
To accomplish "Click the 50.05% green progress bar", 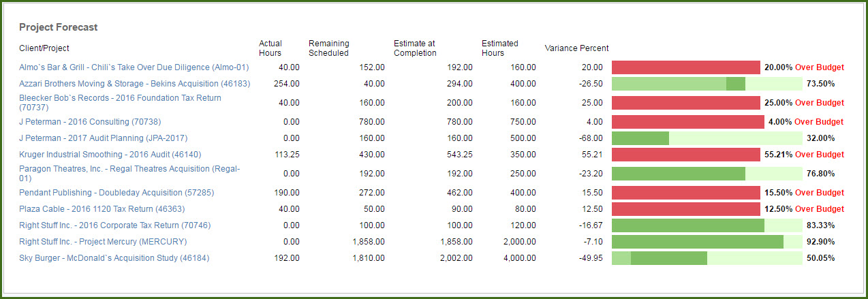I will [707, 258].
